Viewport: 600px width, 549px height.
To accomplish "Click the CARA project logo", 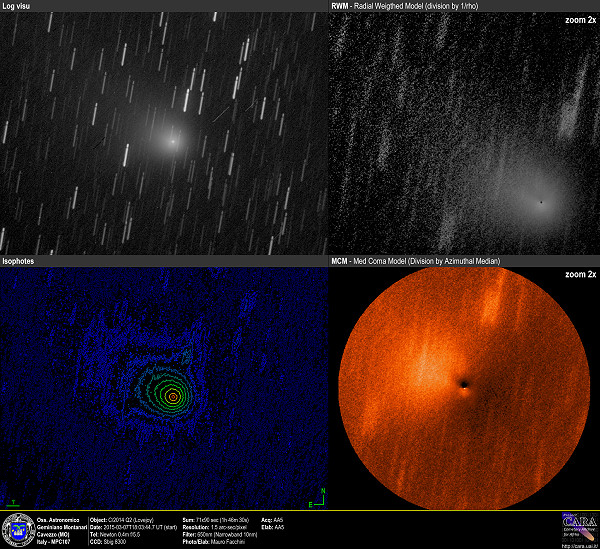I will pos(579,527).
